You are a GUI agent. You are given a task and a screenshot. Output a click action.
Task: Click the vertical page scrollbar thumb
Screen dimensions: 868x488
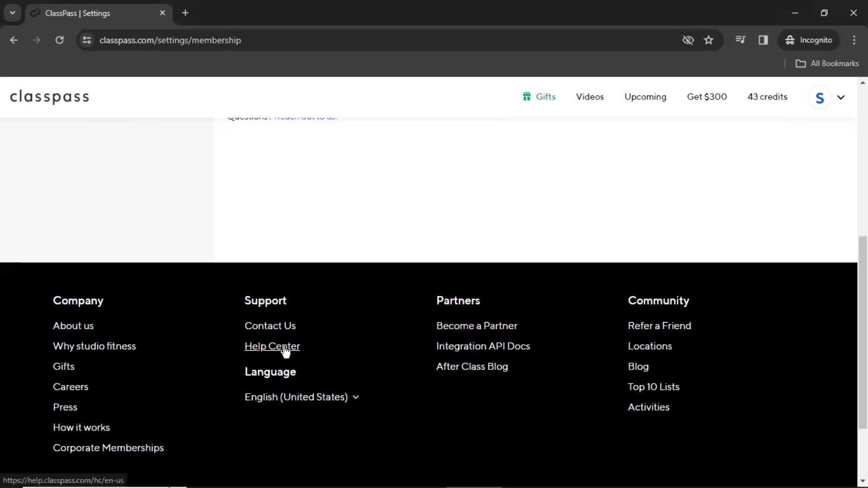(863, 332)
